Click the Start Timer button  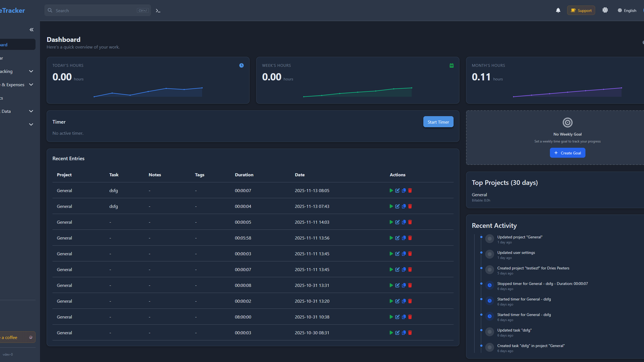[x=438, y=122]
